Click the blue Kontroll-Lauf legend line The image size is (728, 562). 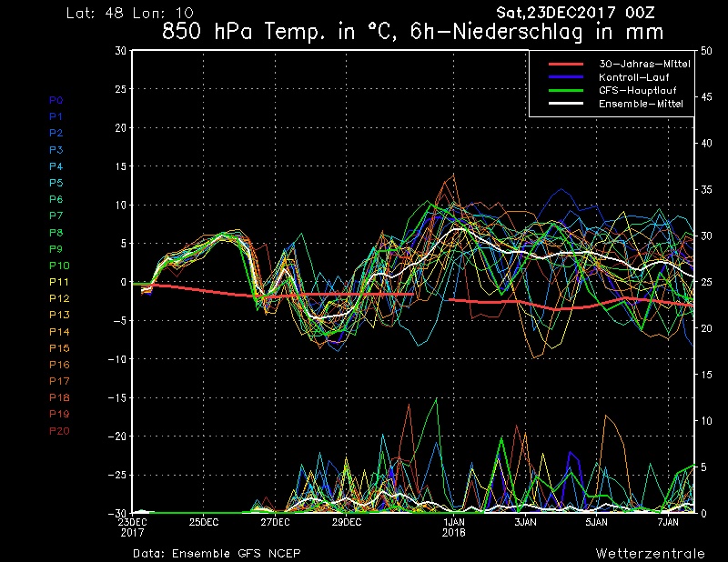point(566,78)
